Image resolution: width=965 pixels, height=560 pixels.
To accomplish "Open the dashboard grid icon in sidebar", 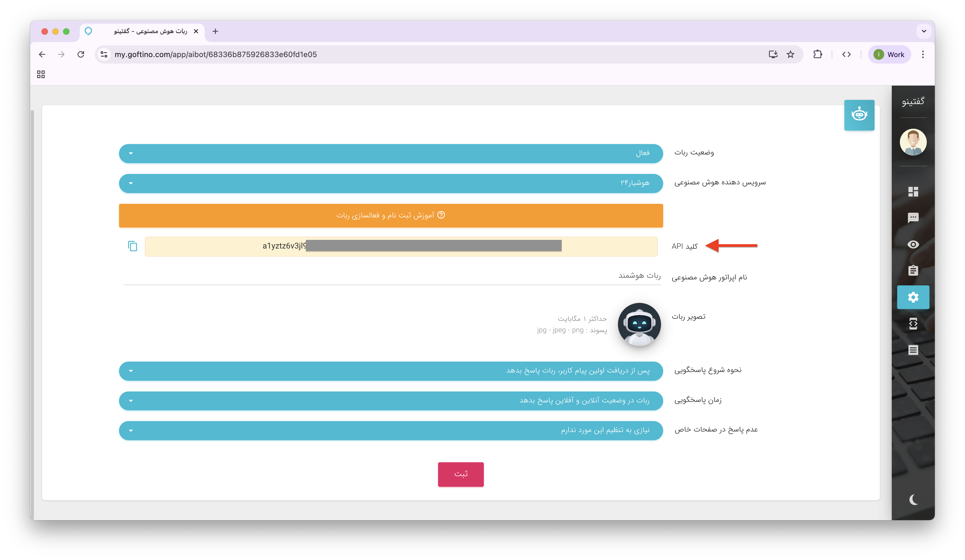I will click(x=913, y=191).
